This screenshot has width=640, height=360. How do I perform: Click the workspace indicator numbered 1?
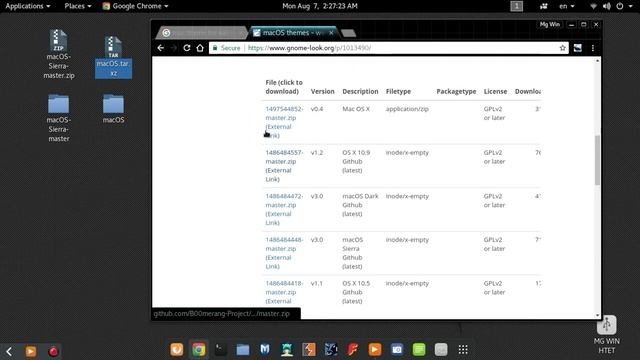(516, 6)
